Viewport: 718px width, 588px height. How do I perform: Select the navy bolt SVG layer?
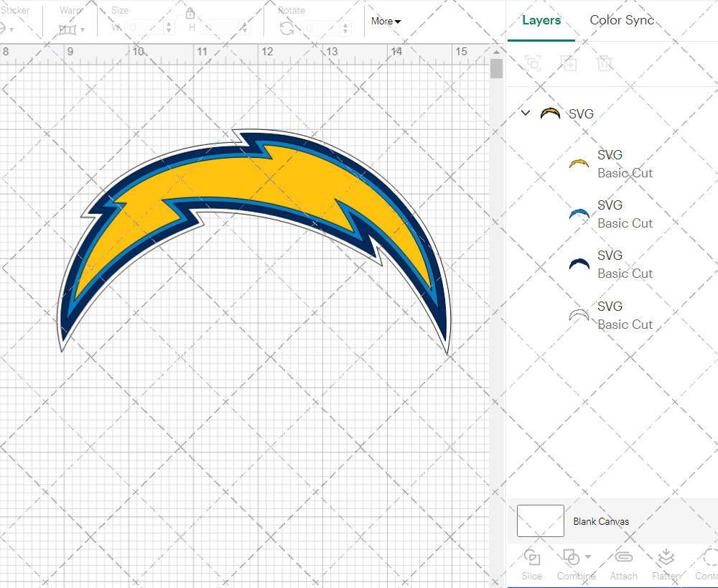[x=612, y=264]
